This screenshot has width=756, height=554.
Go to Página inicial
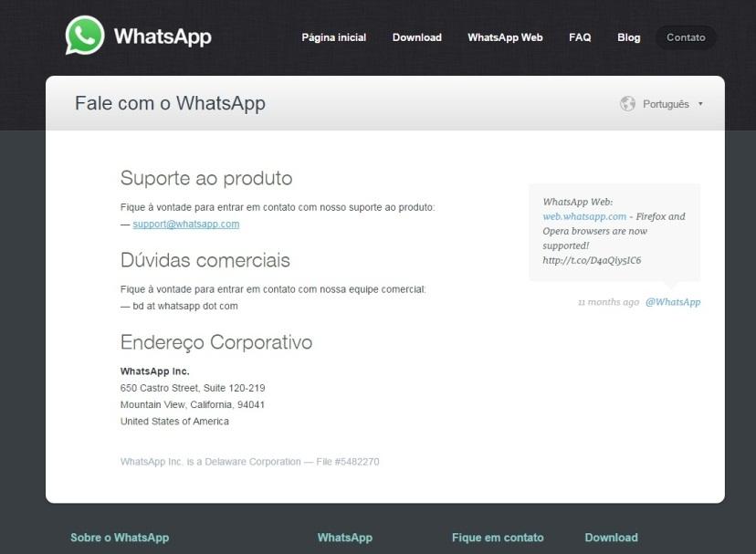pyautogui.click(x=333, y=37)
